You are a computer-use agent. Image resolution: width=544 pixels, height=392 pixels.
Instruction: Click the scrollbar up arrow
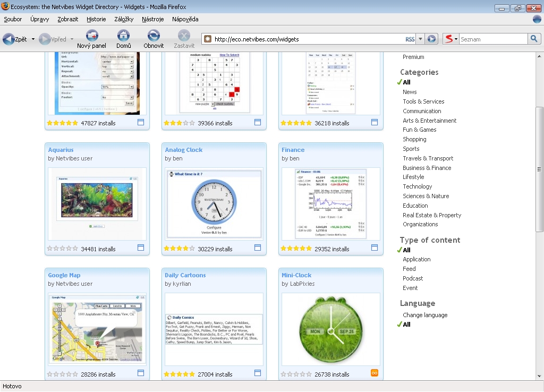pyautogui.click(x=539, y=56)
